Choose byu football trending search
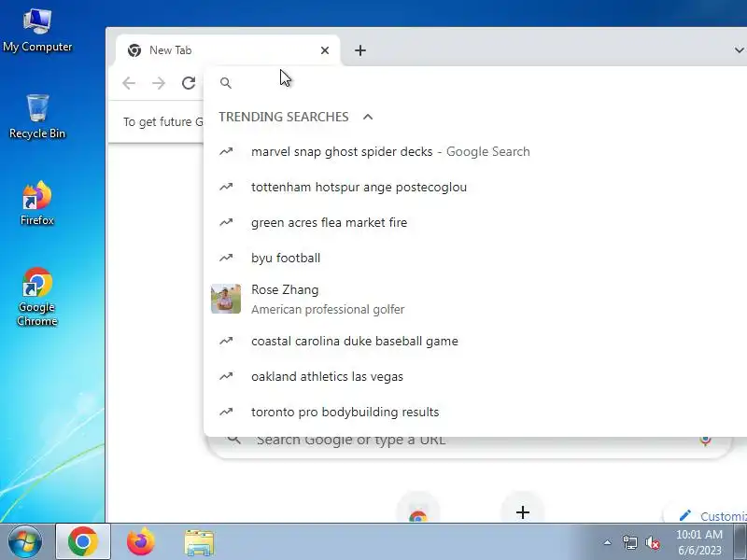This screenshot has width=747, height=560. click(475, 259)
